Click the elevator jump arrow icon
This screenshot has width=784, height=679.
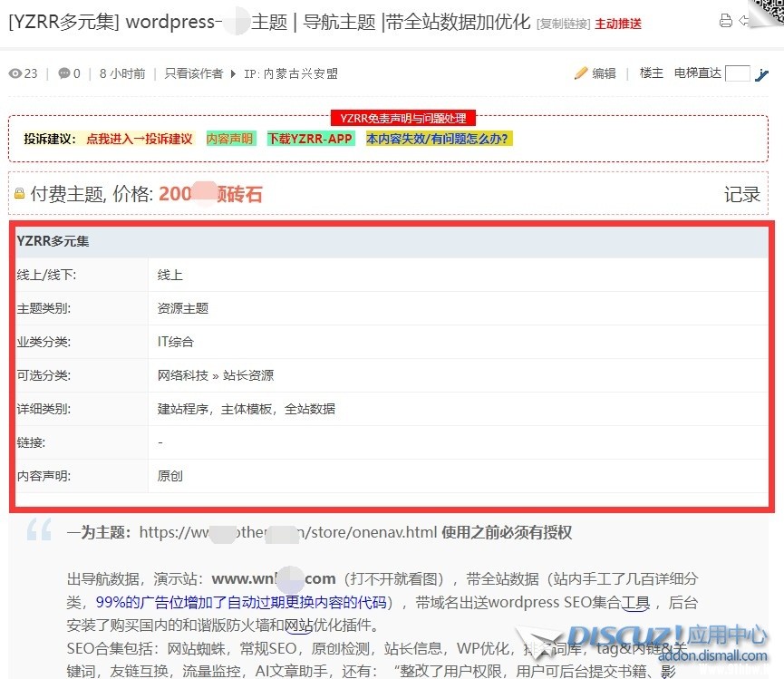tap(761, 74)
